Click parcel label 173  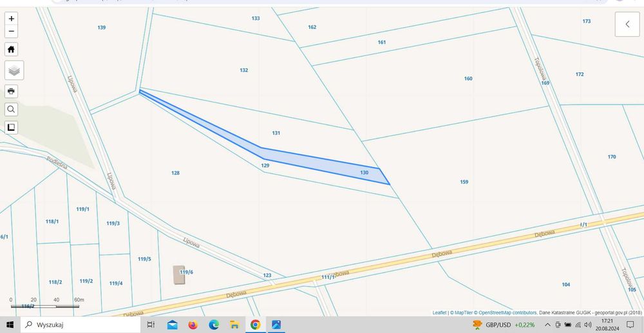[587, 21]
